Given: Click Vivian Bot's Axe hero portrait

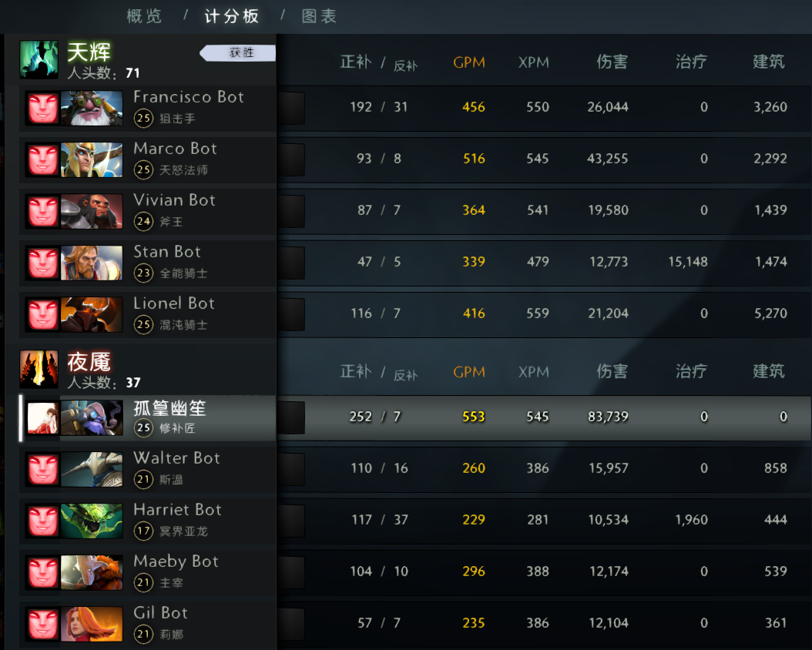Looking at the screenshot, I should pyautogui.click(x=92, y=211).
